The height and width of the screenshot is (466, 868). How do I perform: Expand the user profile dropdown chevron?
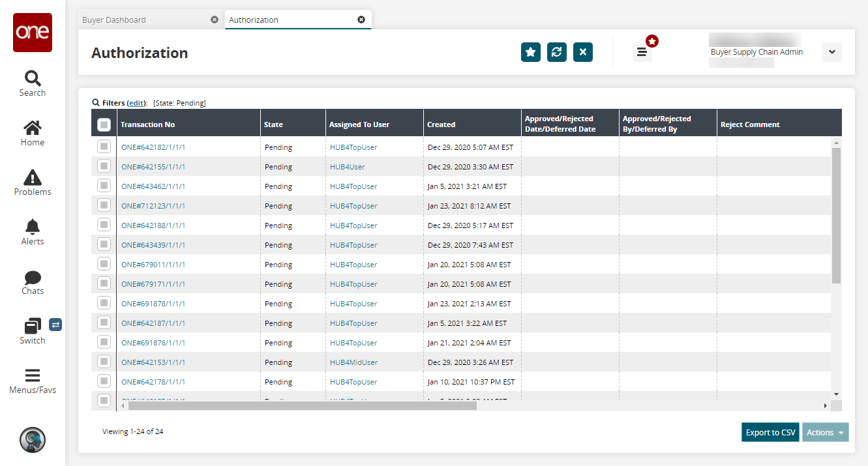pos(831,52)
